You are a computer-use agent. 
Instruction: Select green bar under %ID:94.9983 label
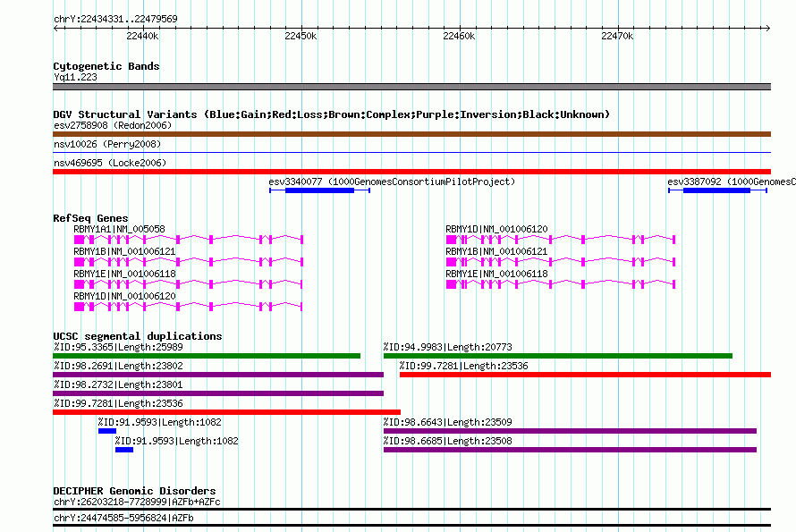558,356
